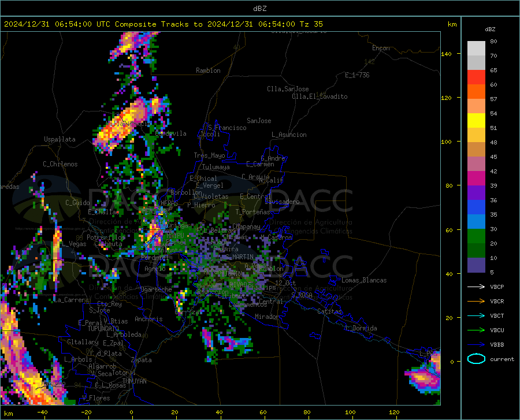Screen dimensions: 520x420
Task: Click the x-axis -40 km tick label
Action: (x=42, y=412)
